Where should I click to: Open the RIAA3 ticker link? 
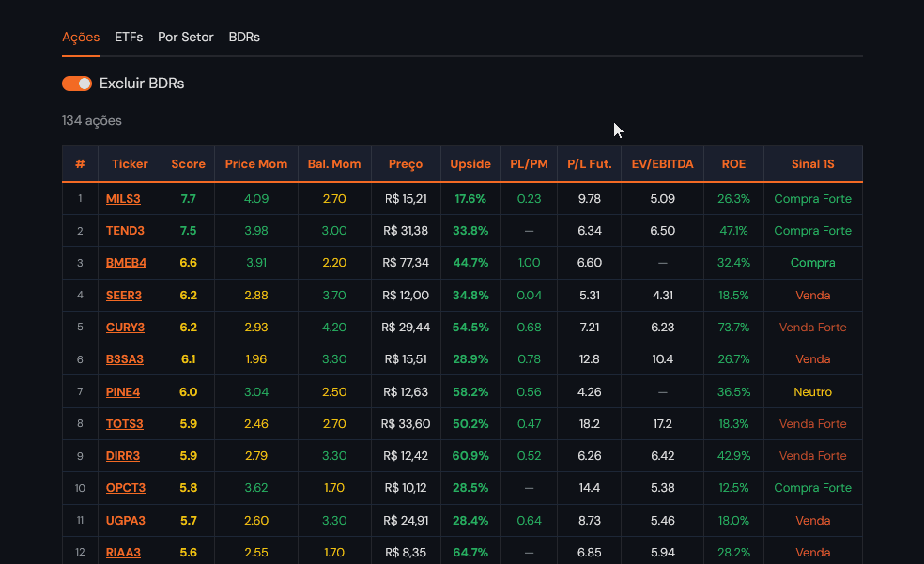(123, 552)
